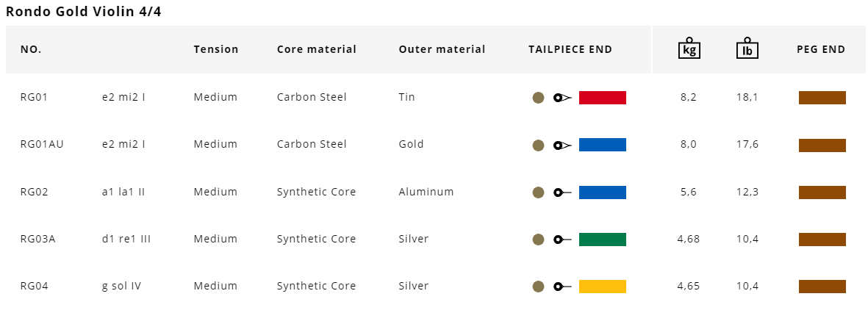Click the tan dot in RG04 row
The width and height of the screenshot is (868, 313).
(x=538, y=287)
